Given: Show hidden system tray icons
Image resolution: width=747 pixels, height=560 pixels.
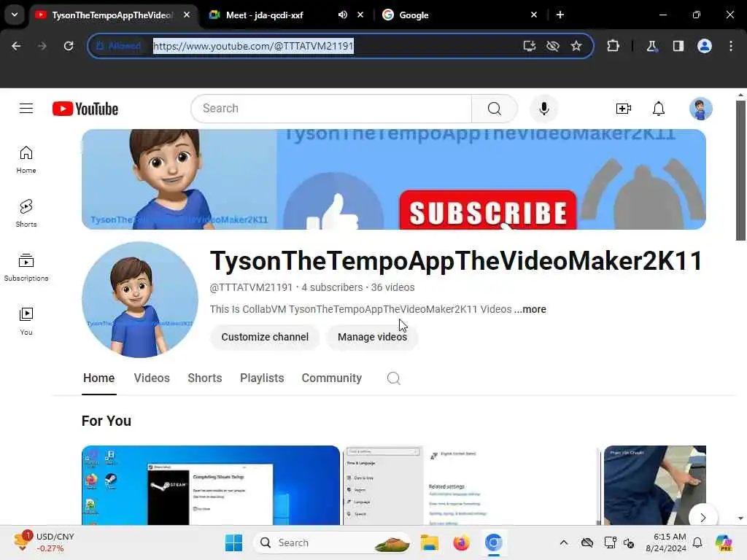Looking at the screenshot, I should pyautogui.click(x=564, y=542).
